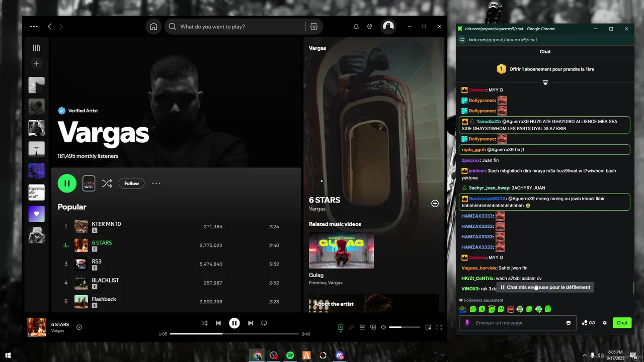Click the gift subscription leaderboard banner

coord(545,69)
